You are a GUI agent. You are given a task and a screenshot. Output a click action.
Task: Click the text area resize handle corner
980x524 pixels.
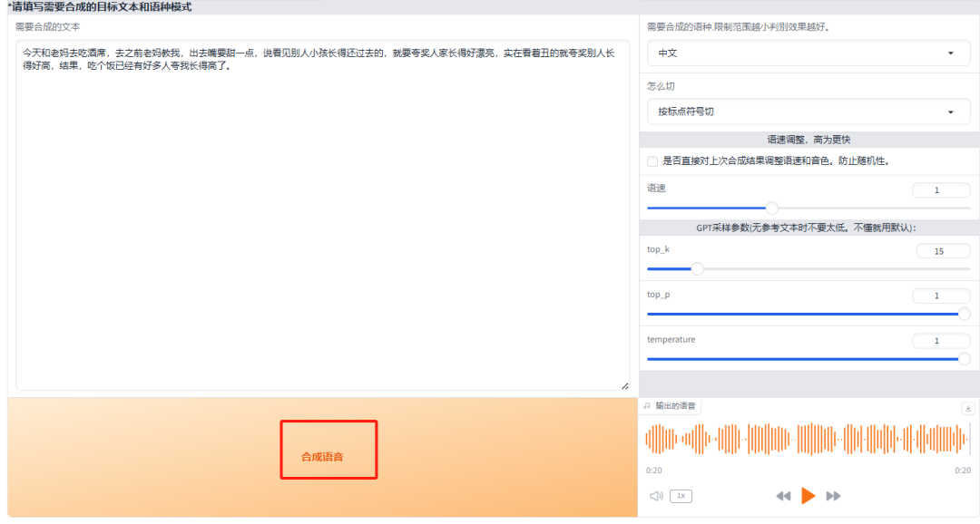(625, 386)
